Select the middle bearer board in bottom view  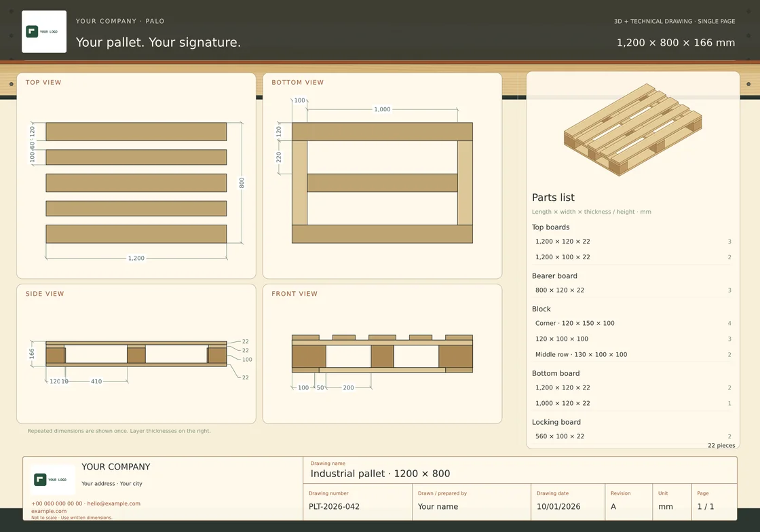click(383, 183)
